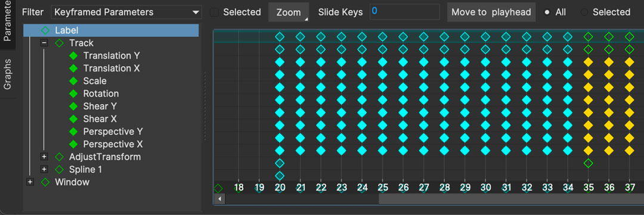Click the green diamond beside Perspective X
This screenshot has width=644, height=215.
pyautogui.click(x=73, y=145)
